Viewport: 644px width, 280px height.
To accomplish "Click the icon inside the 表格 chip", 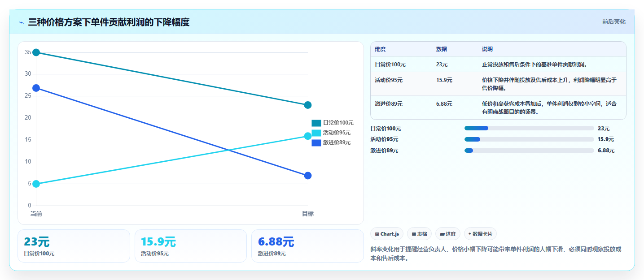I will (x=414, y=234).
